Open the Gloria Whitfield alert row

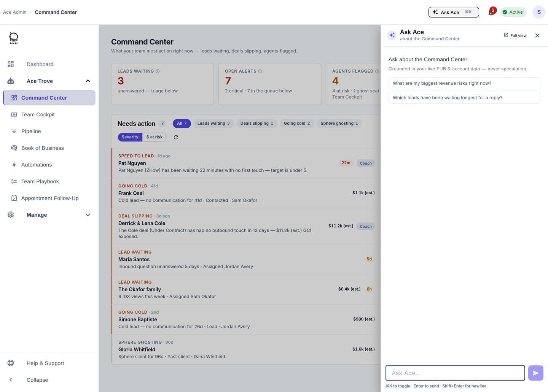(x=246, y=349)
